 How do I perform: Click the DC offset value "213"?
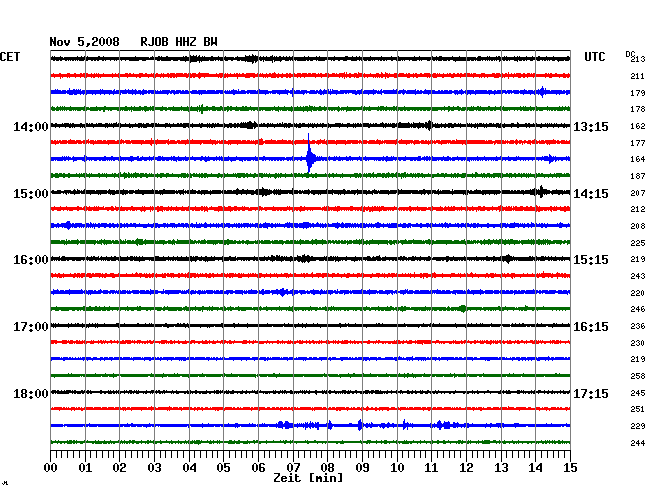coord(638,59)
